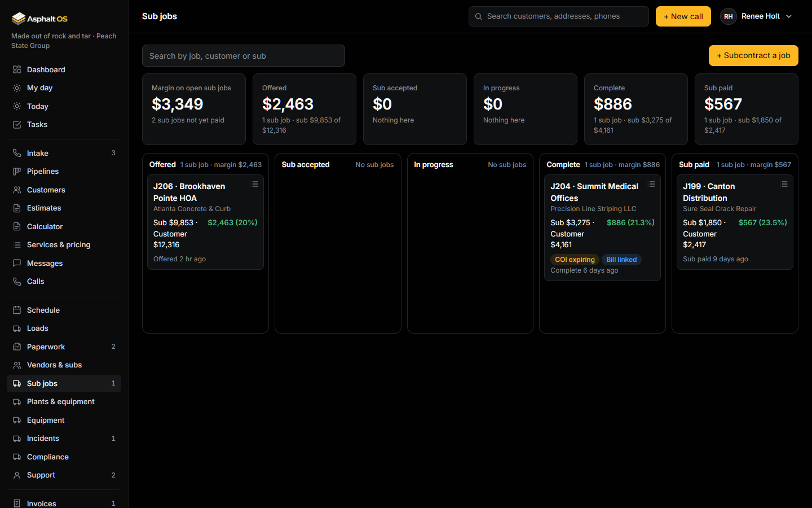The width and height of the screenshot is (812, 508).
Task: Open the J199 Canton Distribution card menu icon
Action: pyautogui.click(x=784, y=184)
